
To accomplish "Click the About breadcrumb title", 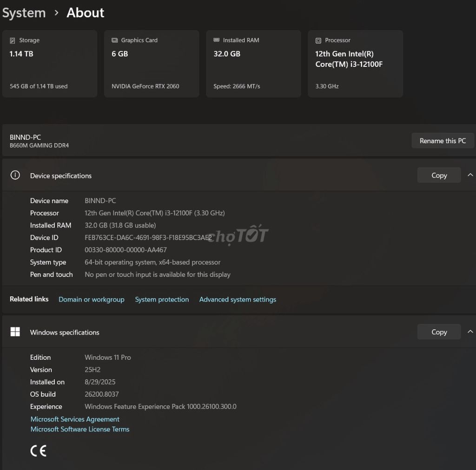I will (85, 13).
